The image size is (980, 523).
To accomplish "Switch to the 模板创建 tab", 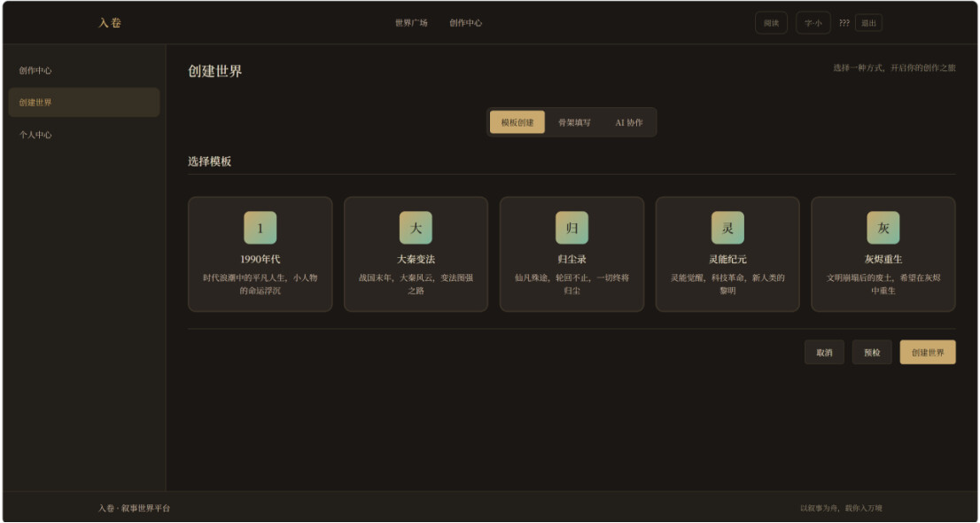I will [x=517, y=122].
